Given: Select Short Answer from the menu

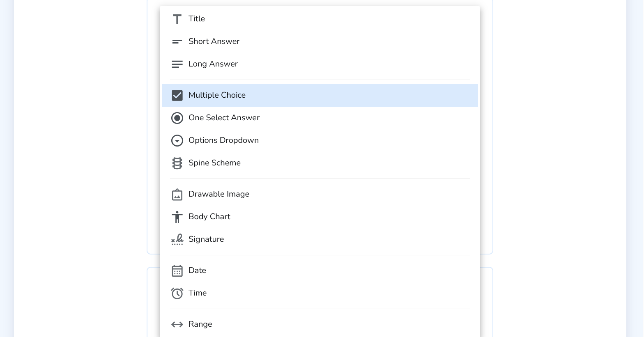Looking at the screenshot, I should click(x=214, y=41).
